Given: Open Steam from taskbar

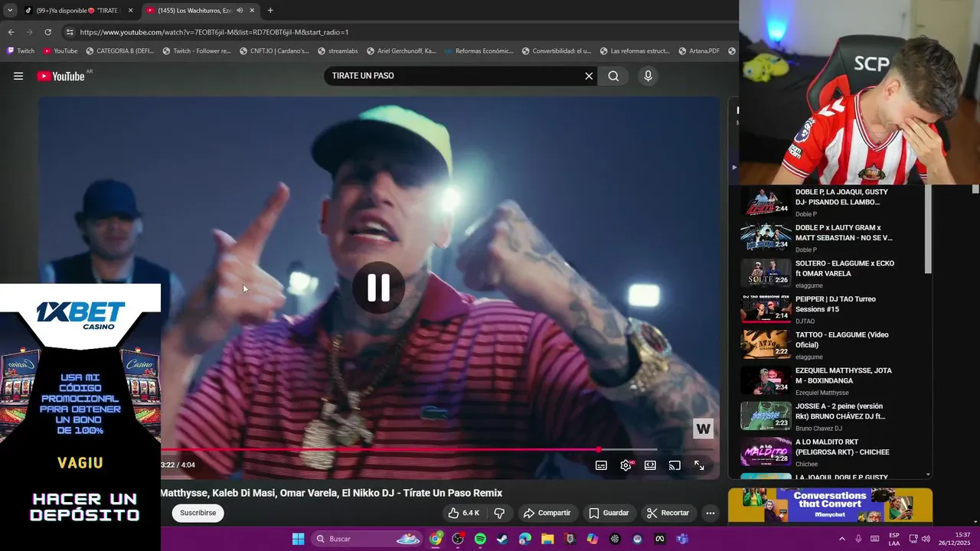Looking at the screenshot, I should 502,539.
